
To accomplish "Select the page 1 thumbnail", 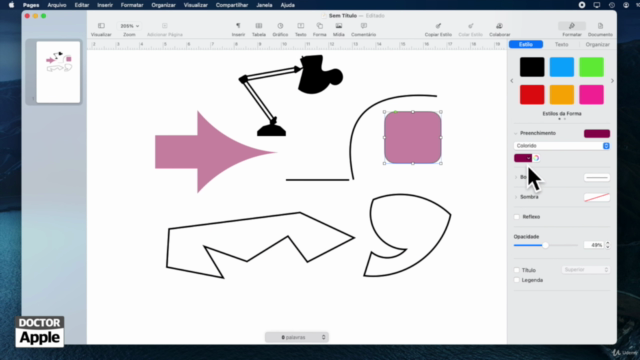I will [x=58, y=72].
